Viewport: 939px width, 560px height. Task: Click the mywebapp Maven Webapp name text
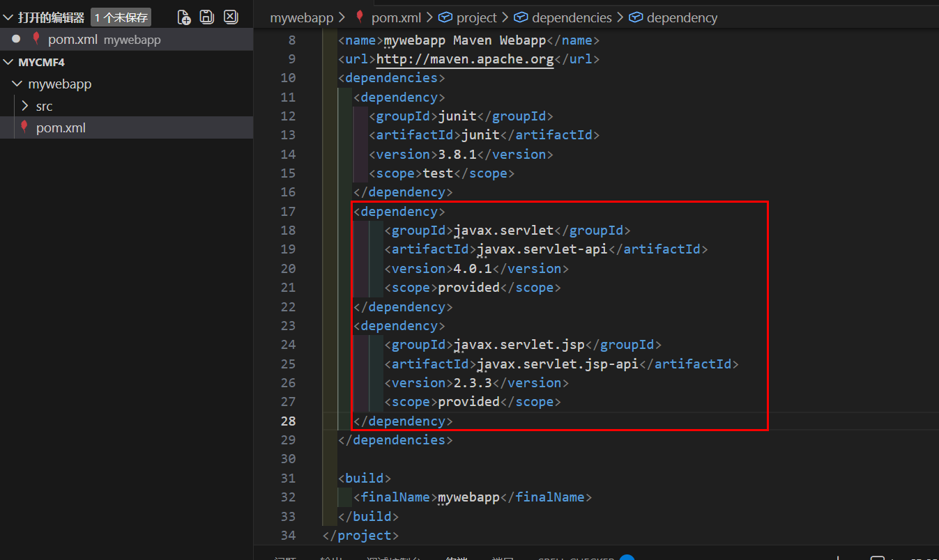tap(464, 40)
